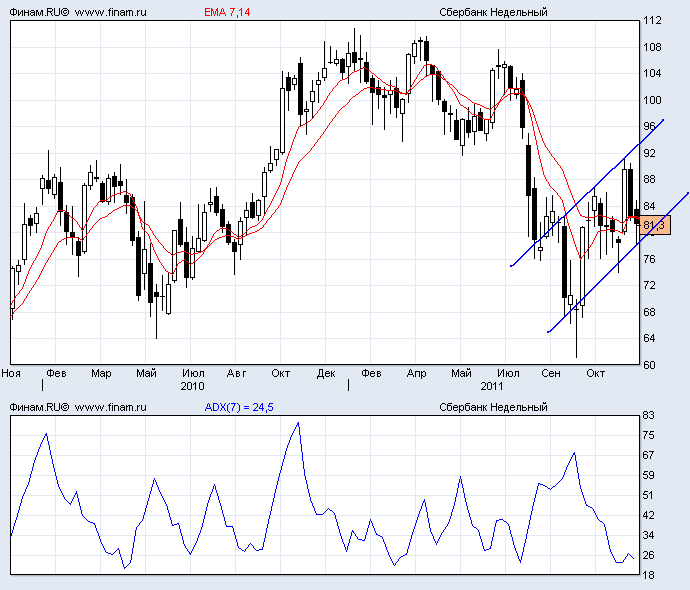This screenshot has width=690, height=590.
Task: Open www.finam.ru text above the ADX chart
Action: click(110, 407)
